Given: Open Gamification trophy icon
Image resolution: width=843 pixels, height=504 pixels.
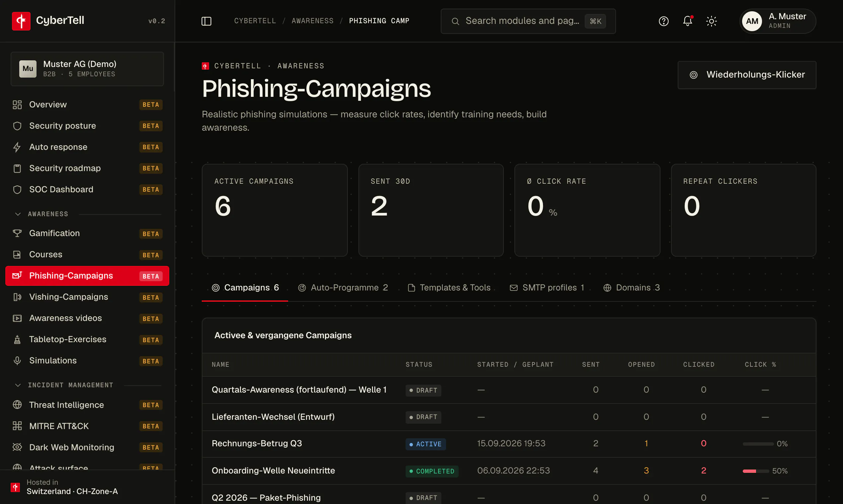Looking at the screenshot, I should [x=17, y=233].
